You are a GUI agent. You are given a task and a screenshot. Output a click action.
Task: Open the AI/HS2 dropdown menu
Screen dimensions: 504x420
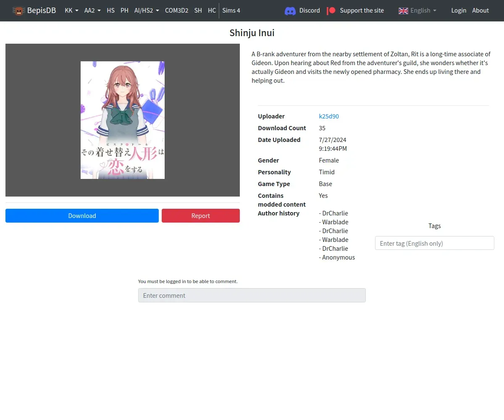click(x=147, y=10)
